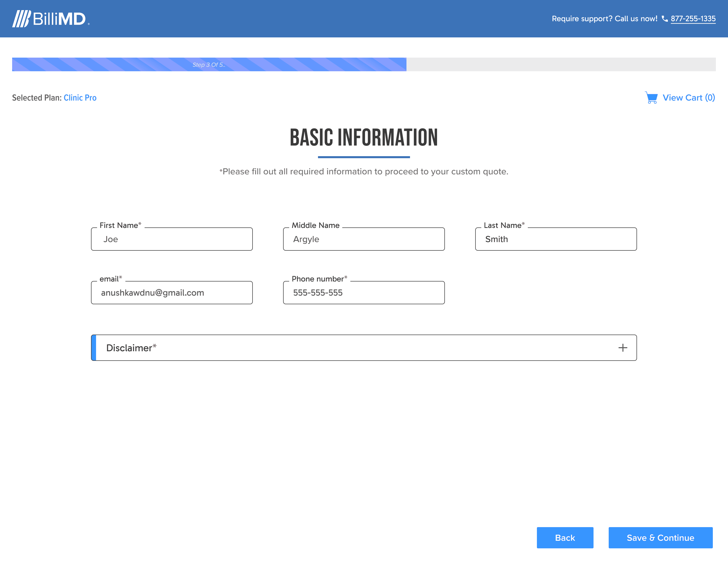Image resolution: width=728 pixels, height=563 pixels.
Task: Click the blue accent bar on Disclaimer
Action: pyautogui.click(x=94, y=348)
